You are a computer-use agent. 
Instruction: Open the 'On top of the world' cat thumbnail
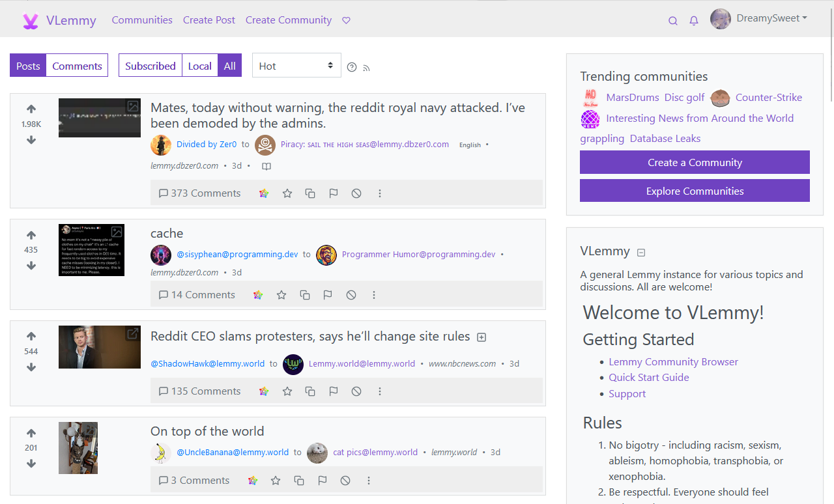click(x=78, y=448)
